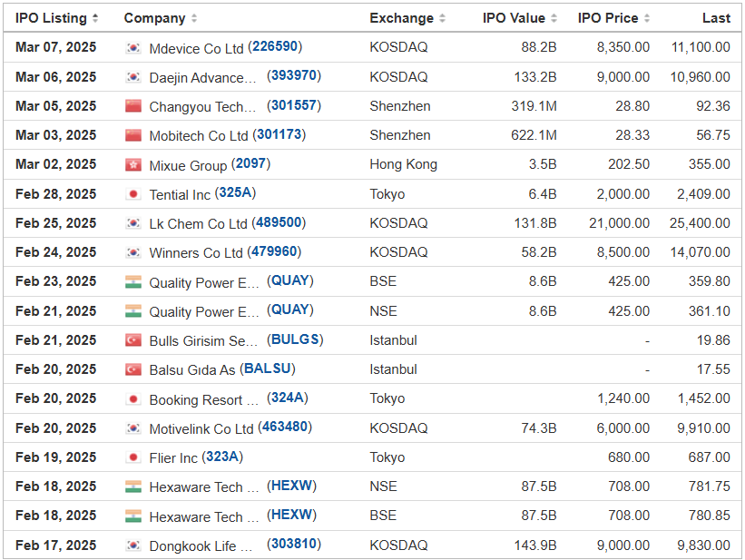Click India flag in Quality Power NSE row
The width and height of the screenshot is (745, 560).
click(133, 311)
